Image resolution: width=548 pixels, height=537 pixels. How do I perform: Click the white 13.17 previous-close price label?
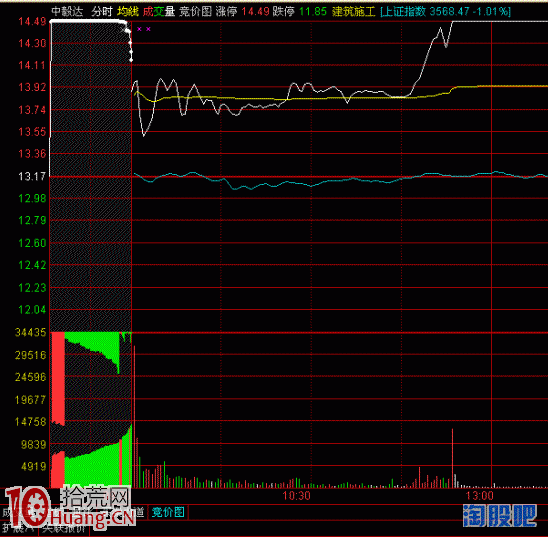(x=32, y=176)
